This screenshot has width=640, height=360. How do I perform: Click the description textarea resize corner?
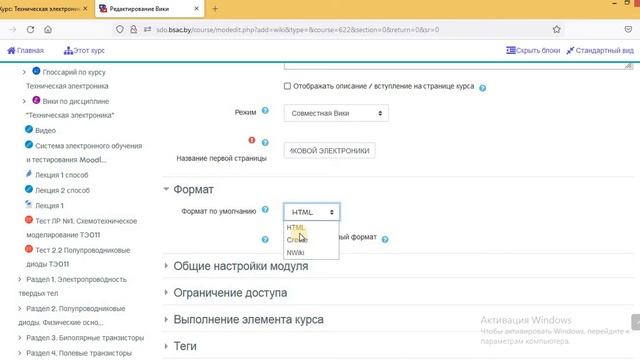(629, 66)
